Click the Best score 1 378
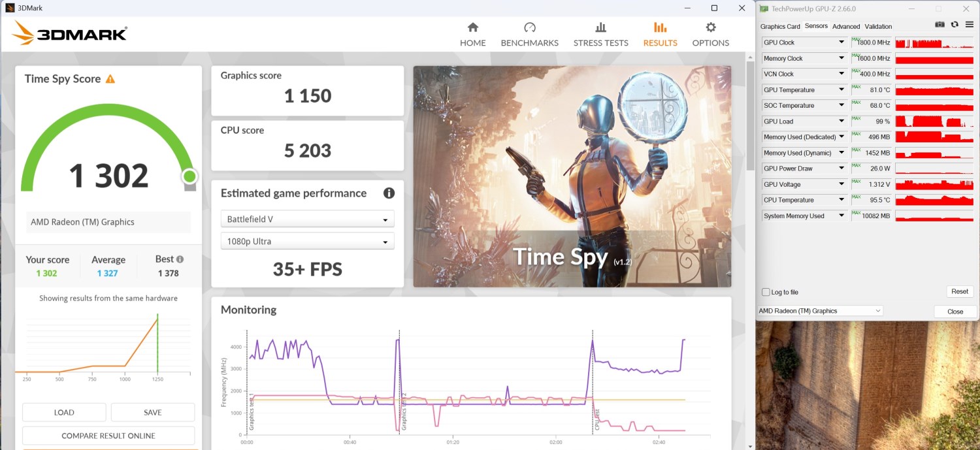Viewport: 980px width, 450px height. (x=169, y=273)
